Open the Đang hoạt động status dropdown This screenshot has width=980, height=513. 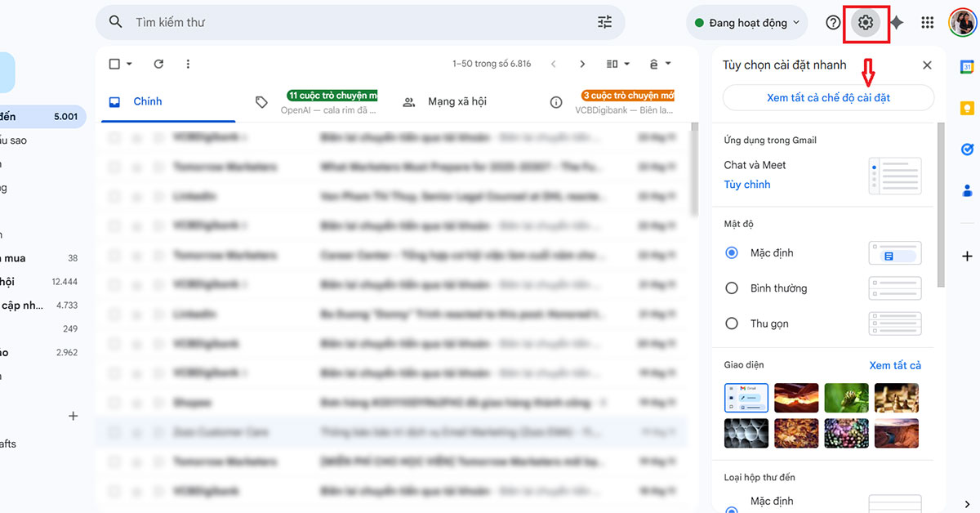(x=746, y=22)
